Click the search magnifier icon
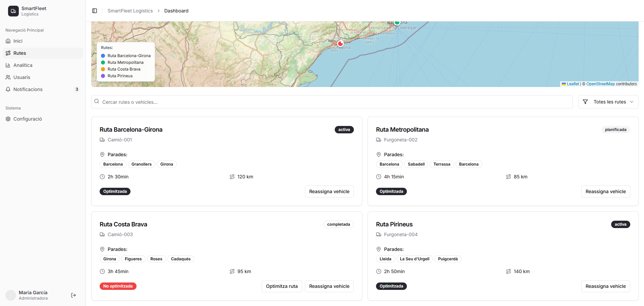Image resolution: width=644 pixels, height=306 pixels. pyautogui.click(x=97, y=101)
